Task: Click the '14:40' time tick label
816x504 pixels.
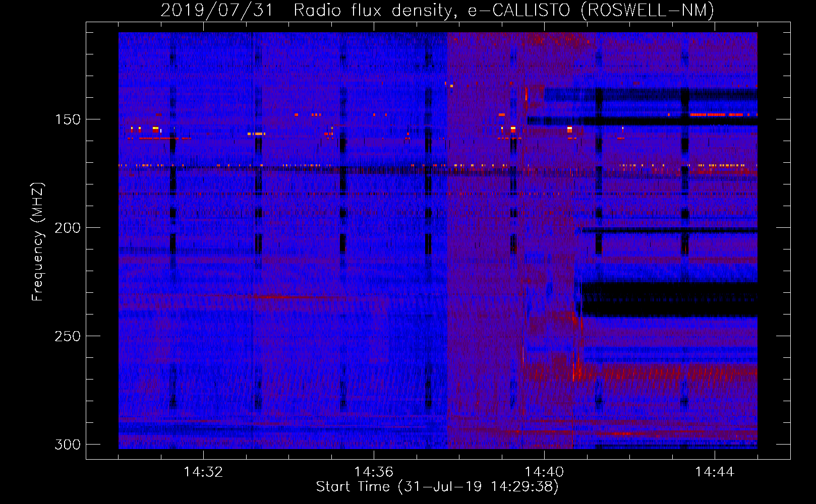Action: coord(544,472)
